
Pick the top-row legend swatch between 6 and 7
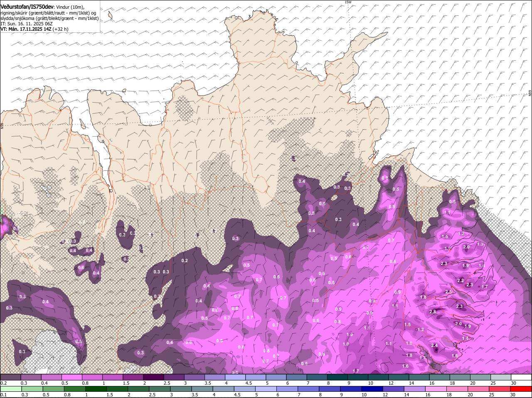pyautogui.click(x=297, y=377)
